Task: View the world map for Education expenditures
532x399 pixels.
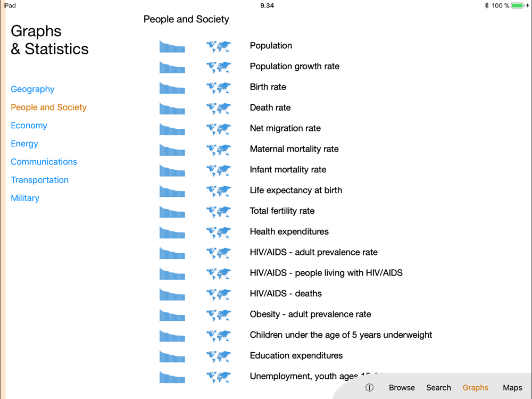Action: pyautogui.click(x=219, y=356)
